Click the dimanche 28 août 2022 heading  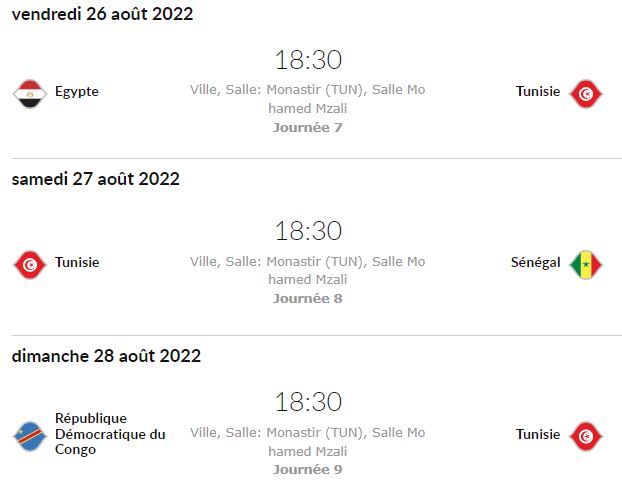pyautogui.click(x=106, y=356)
